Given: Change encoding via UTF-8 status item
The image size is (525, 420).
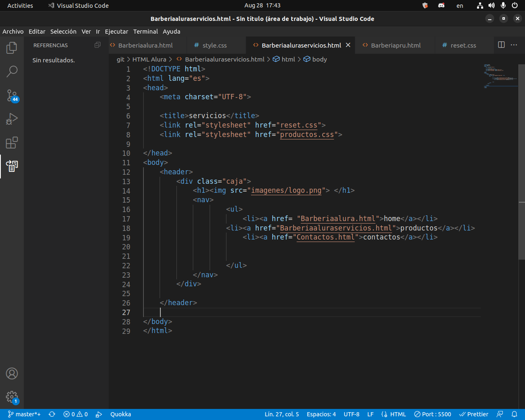Looking at the screenshot, I should [x=352, y=414].
